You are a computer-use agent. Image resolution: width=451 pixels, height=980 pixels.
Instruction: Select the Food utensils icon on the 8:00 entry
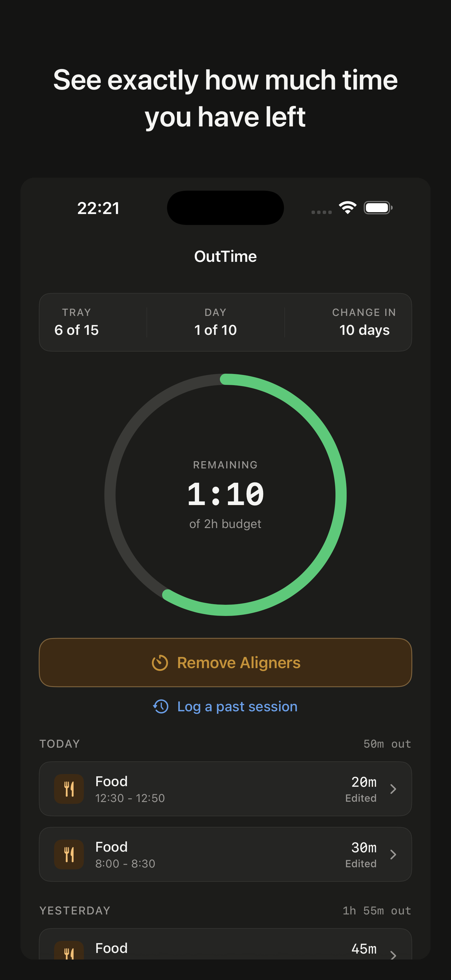[70, 854]
